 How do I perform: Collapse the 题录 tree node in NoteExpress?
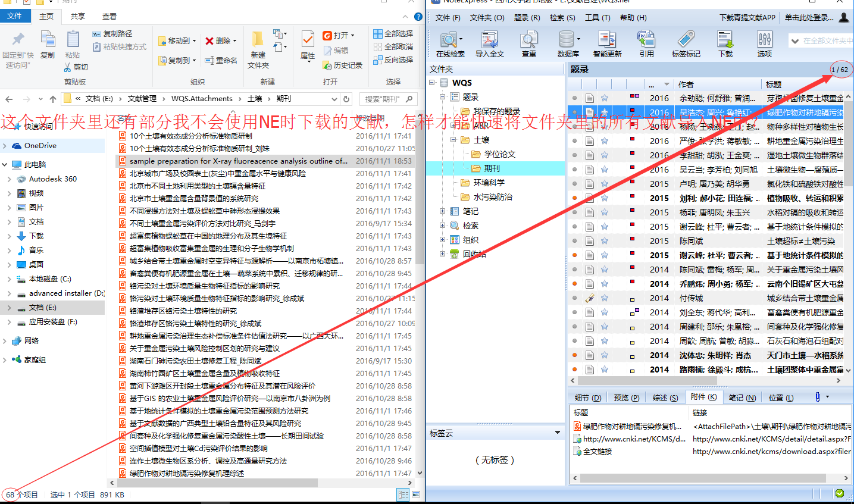click(x=442, y=96)
